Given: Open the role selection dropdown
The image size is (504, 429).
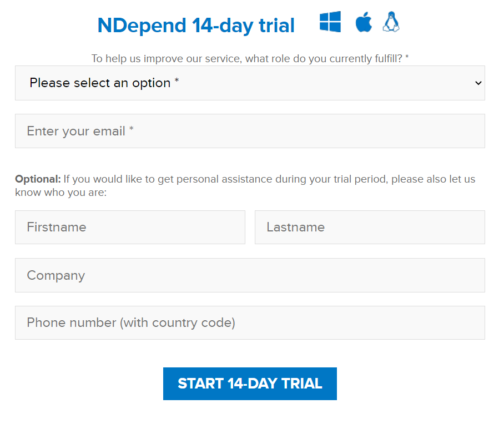Looking at the screenshot, I should (250, 83).
